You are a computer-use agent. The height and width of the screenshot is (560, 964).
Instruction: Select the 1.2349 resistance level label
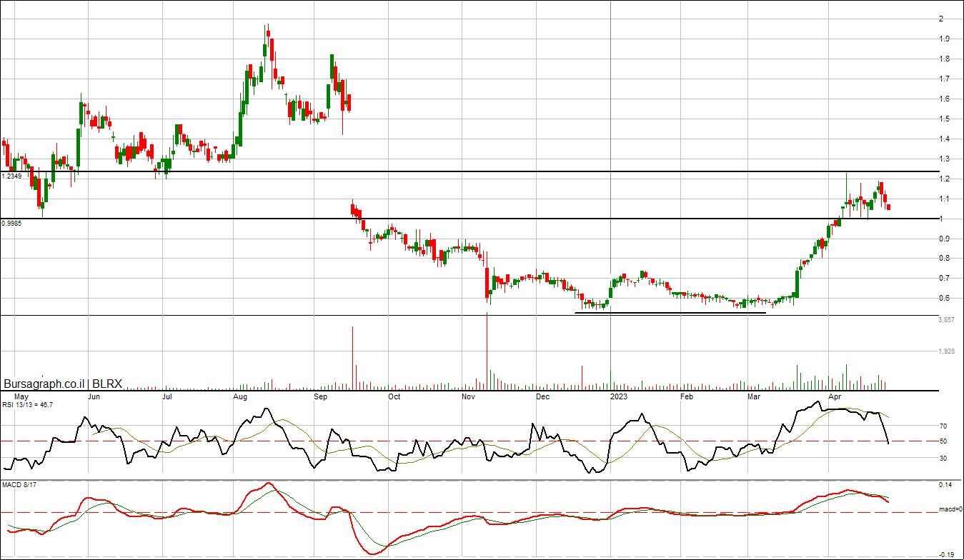click(x=12, y=176)
